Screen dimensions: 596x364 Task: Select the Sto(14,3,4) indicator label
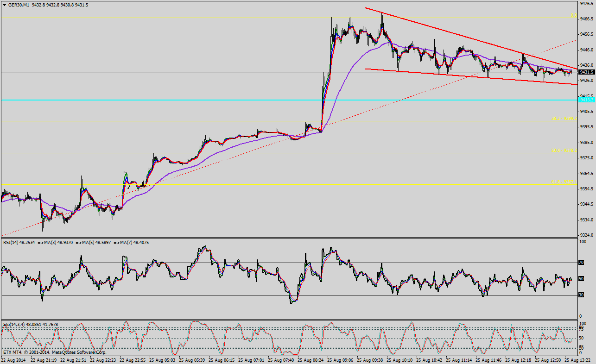tap(16, 324)
